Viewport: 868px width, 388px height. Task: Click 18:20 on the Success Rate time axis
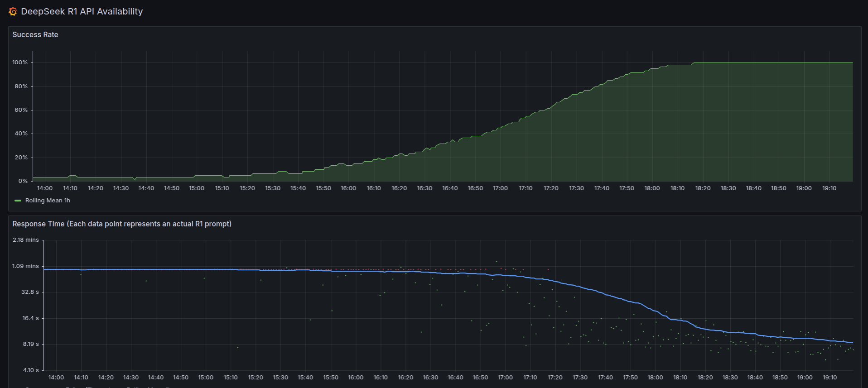click(703, 188)
